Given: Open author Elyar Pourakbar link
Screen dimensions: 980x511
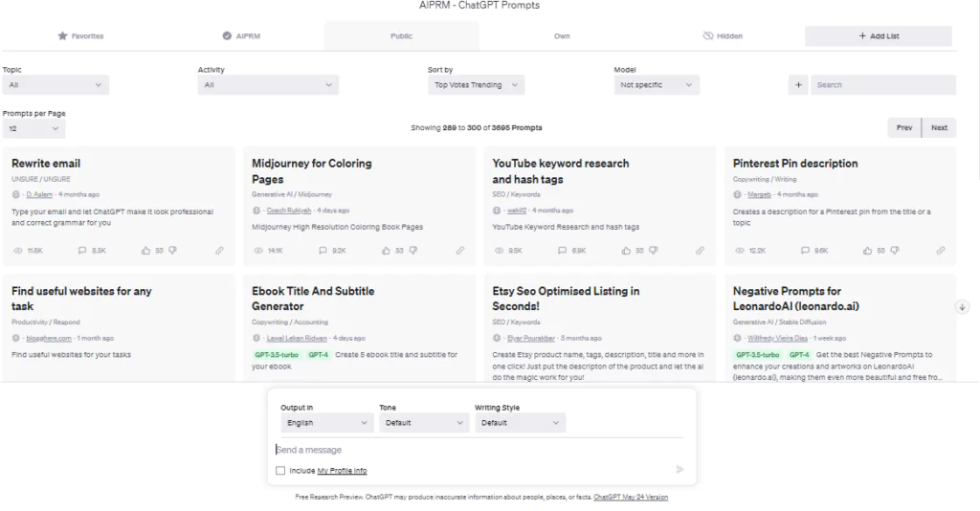Looking at the screenshot, I should point(531,338).
